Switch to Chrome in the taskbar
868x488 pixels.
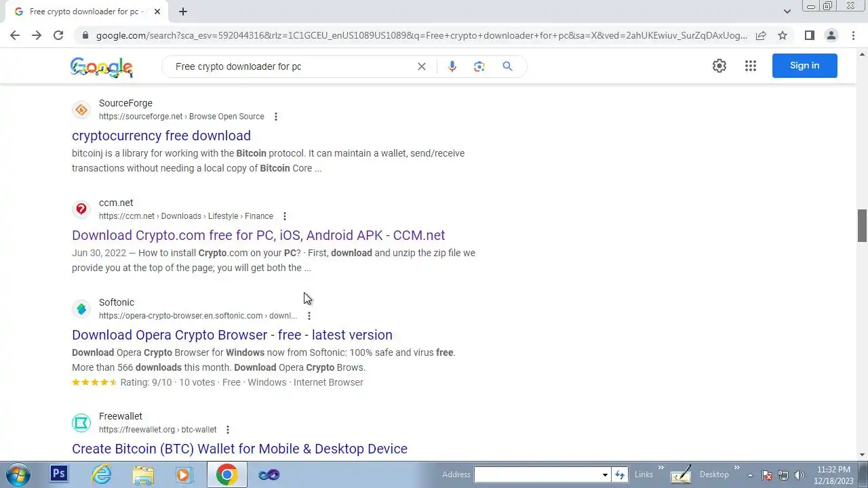tap(226, 474)
